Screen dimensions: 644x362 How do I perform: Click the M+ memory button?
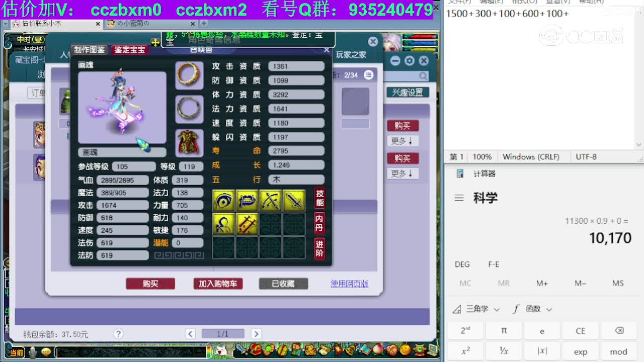point(542,284)
